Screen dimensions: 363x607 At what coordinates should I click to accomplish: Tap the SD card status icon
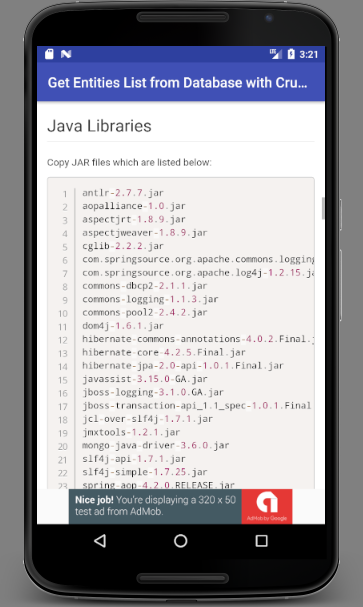(x=49, y=54)
